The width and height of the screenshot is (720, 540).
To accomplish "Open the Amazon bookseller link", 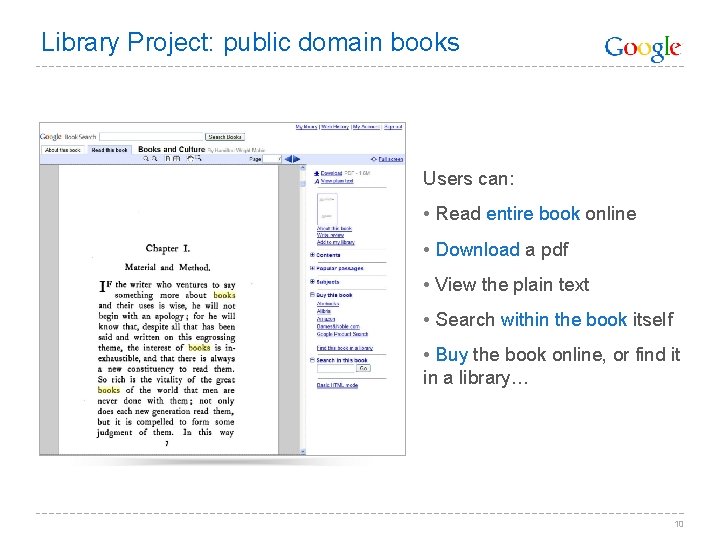I will (x=326, y=319).
